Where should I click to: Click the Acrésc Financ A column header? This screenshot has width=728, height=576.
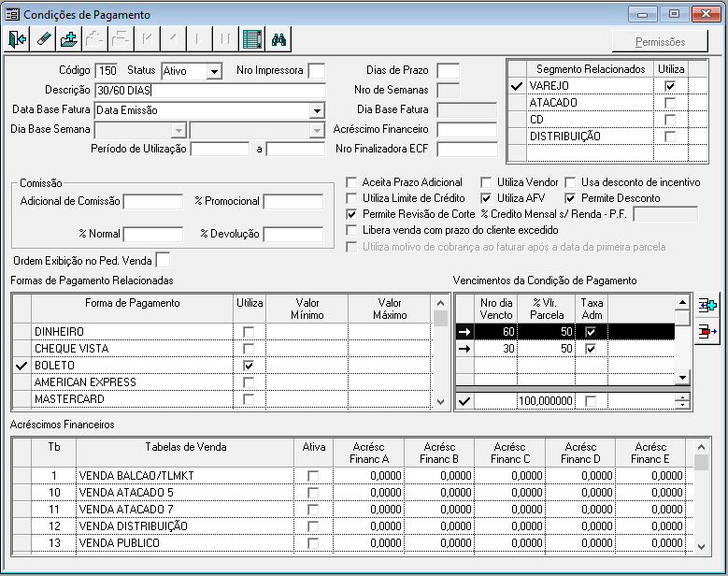point(368,453)
